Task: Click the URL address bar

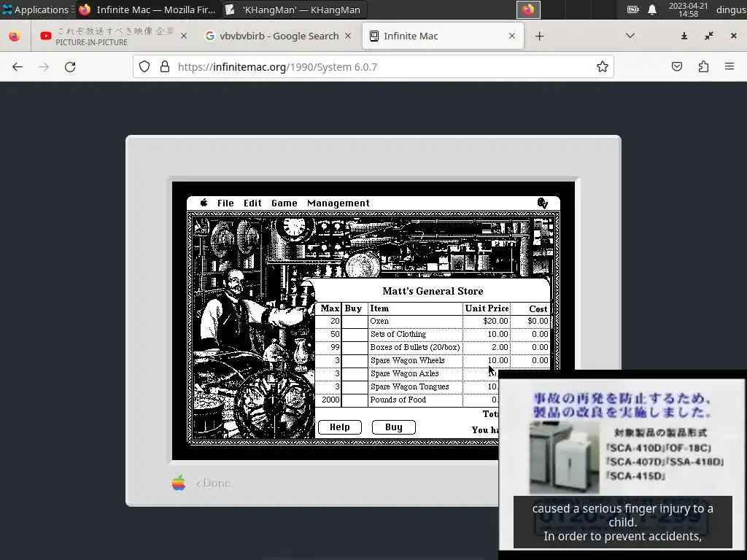Action: tap(373, 66)
